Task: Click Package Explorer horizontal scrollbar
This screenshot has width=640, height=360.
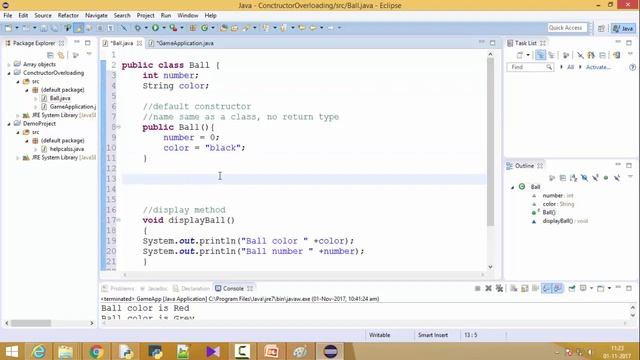Action: click(x=31, y=323)
